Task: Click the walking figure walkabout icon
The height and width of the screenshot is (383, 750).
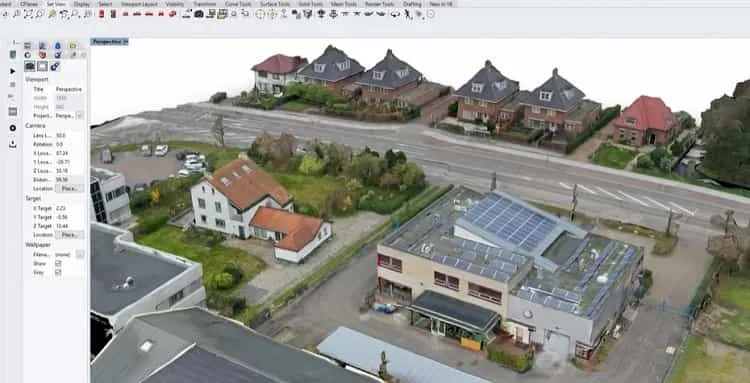Action: 407,14
